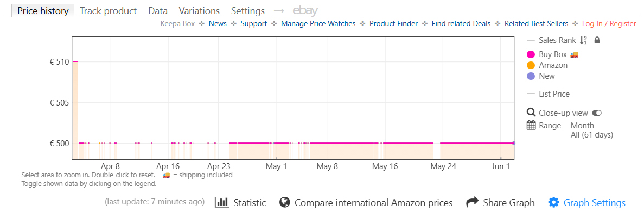
Task: Click the padlock icon beside Sales Rank
Action: pyautogui.click(x=597, y=40)
